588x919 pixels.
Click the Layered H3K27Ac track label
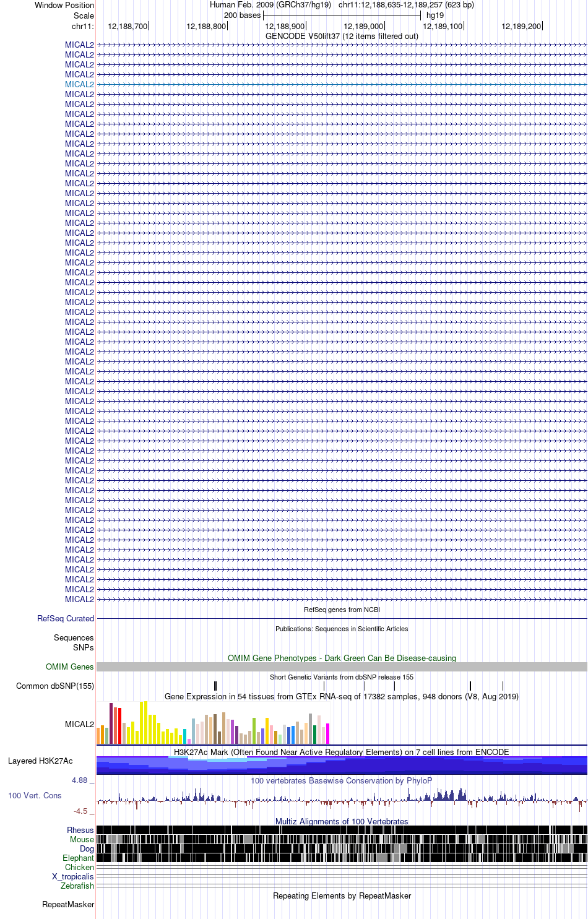(40, 761)
